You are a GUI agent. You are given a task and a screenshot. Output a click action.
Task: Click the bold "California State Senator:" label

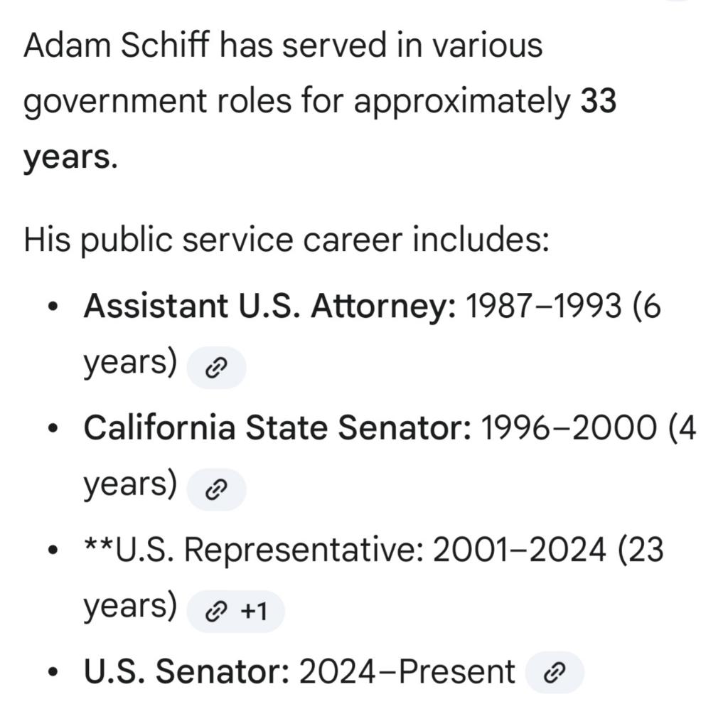(x=277, y=428)
